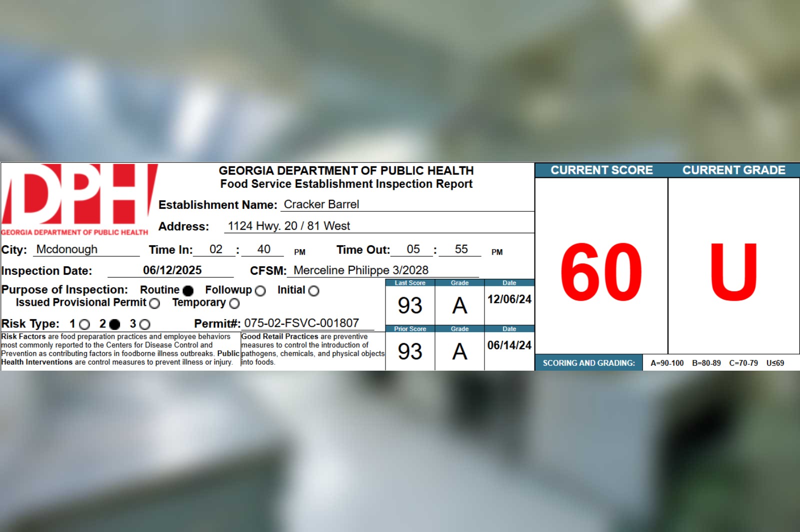
Task: Click the Time In hour field
Action: [215, 249]
